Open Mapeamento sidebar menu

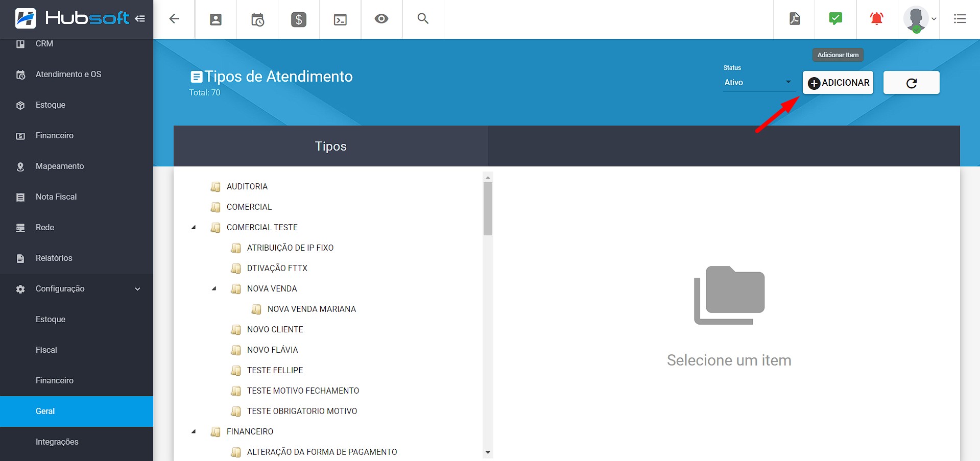click(77, 166)
